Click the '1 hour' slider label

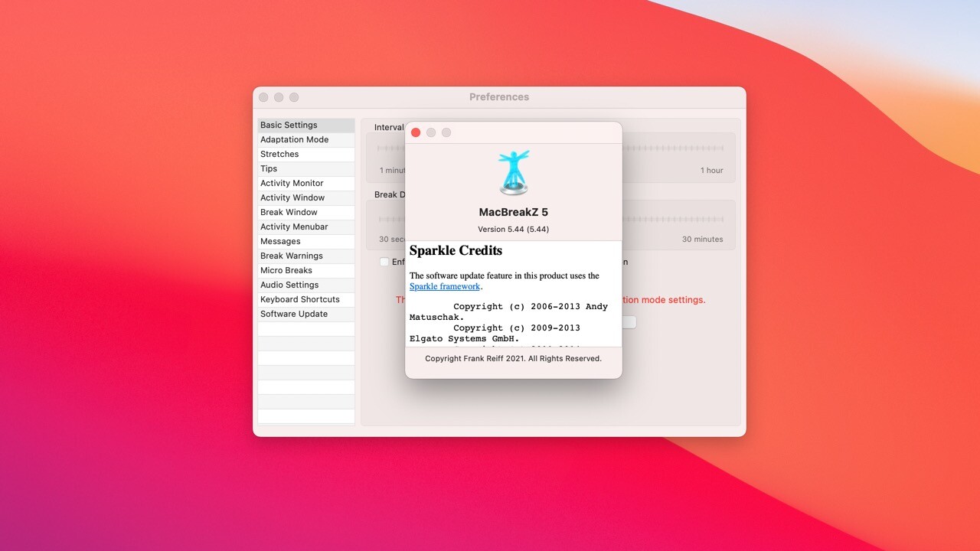(x=712, y=171)
